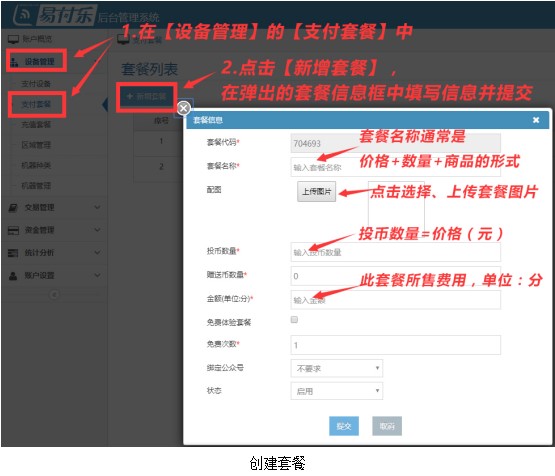Click the circular X overlay close icon
Image resolution: width=555 pixels, height=476 pixels.
pos(183,108)
